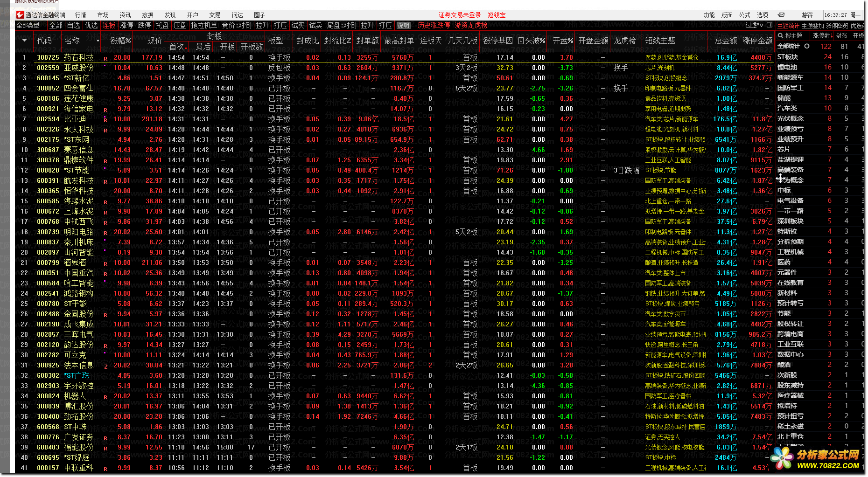Select the 自选 filter tab

pos(74,25)
